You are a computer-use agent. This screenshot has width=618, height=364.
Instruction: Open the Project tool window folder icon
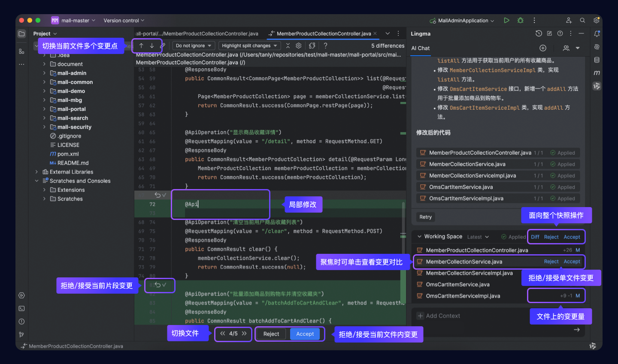coord(21,34)
